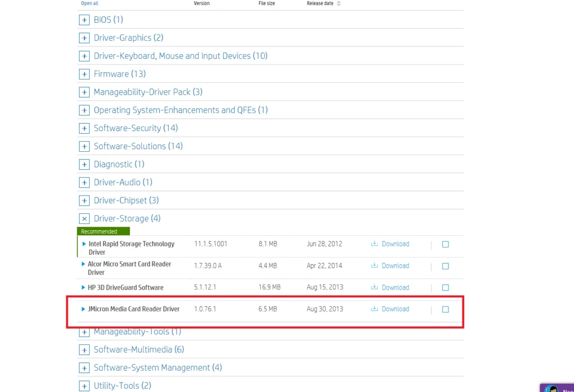Viewport: 574px width, 392px height.
Task: Click the Version column header
Action: 202,3
